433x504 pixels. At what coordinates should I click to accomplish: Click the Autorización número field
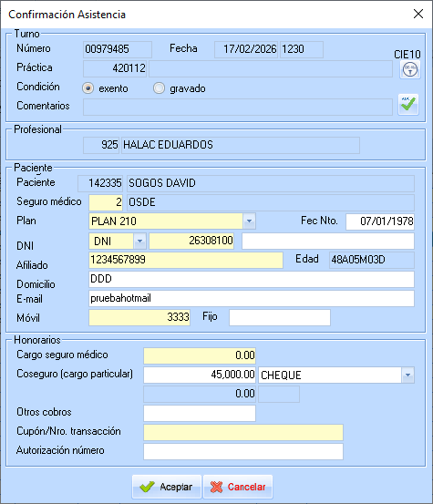(243, 452)
